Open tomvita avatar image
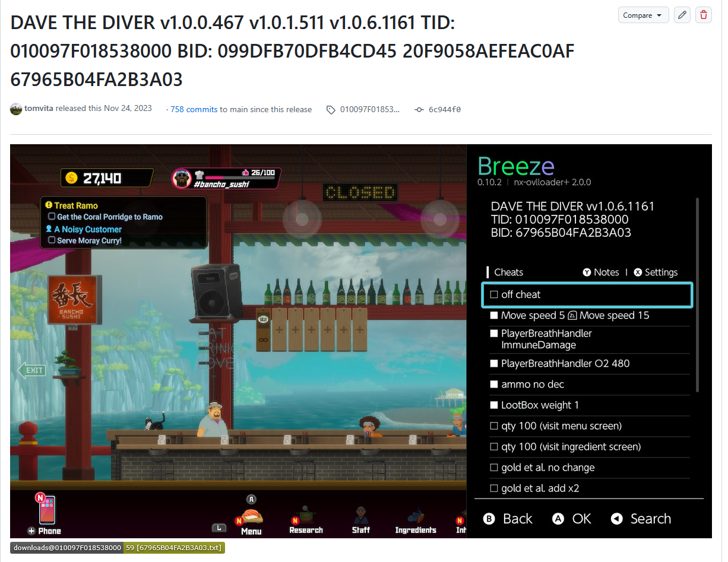 (x=16, y=109)
